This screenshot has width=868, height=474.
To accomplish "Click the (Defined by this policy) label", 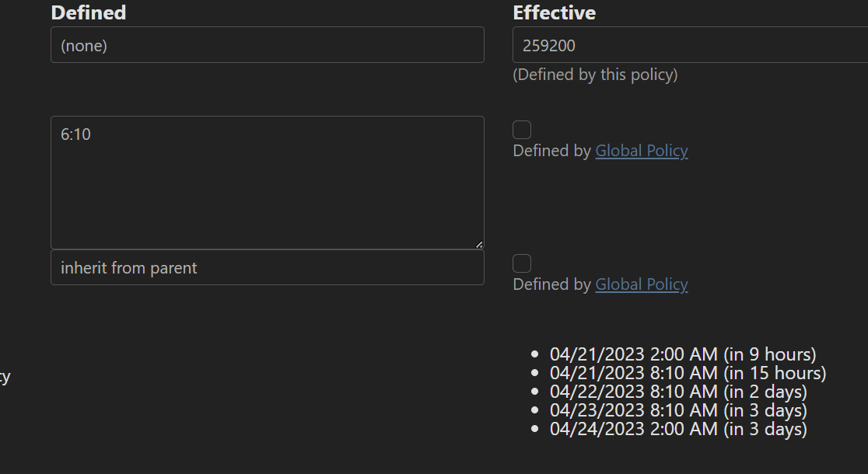I will [x=595, y=74].
